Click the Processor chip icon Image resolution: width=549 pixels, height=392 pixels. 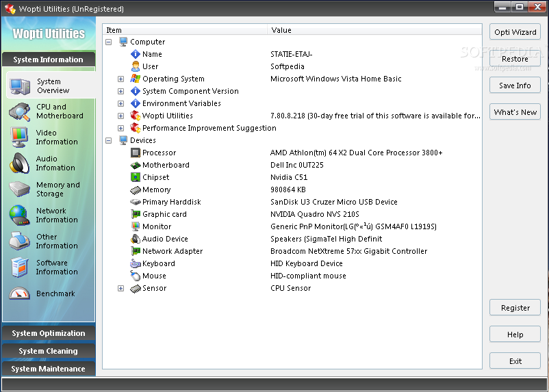coord(135,153)
